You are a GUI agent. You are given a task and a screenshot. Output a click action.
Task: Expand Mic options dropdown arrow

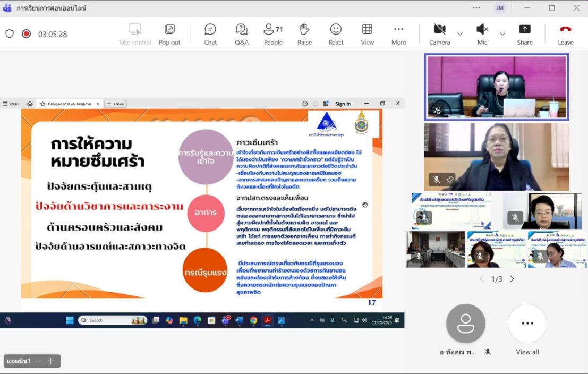pyautogui.click(x=502, y=34)
